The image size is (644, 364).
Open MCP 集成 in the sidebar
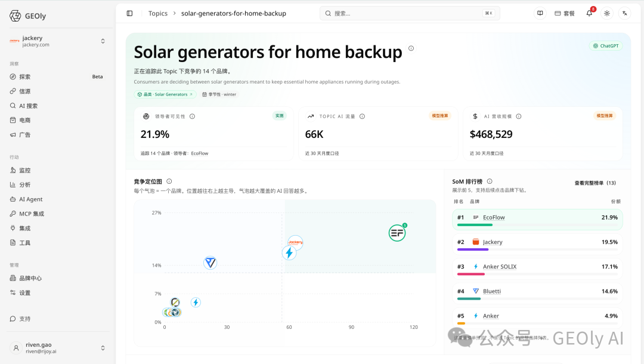[x=57, y=214]
